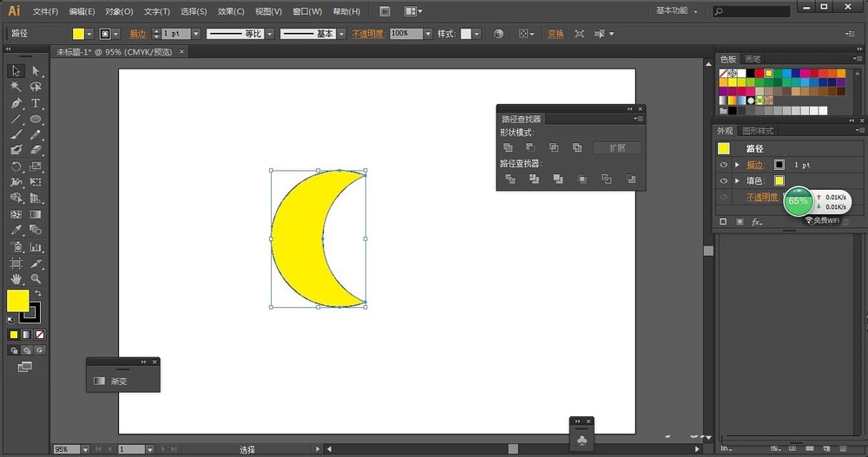Switch to the 图形样式 tab
Screen dimensions: 868x457
(x=758, y=131)
